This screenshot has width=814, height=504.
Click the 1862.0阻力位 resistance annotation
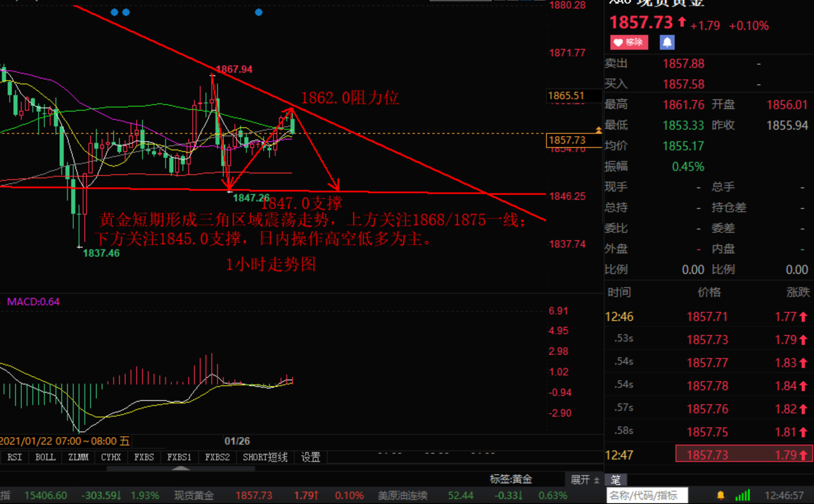click(350, 98)
